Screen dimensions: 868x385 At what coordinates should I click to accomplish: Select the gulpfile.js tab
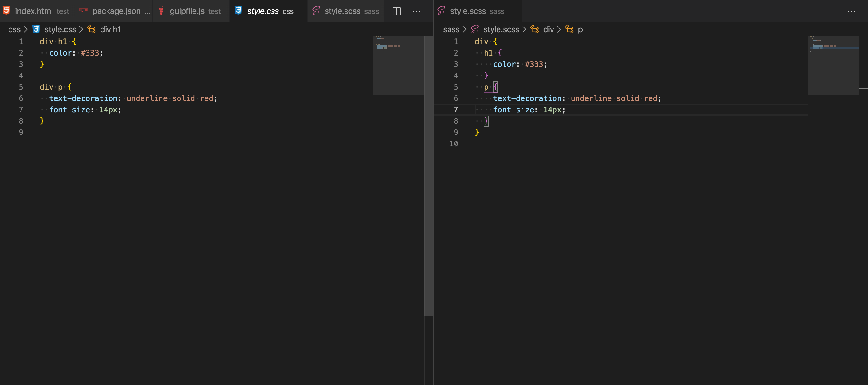pos(187,11)
